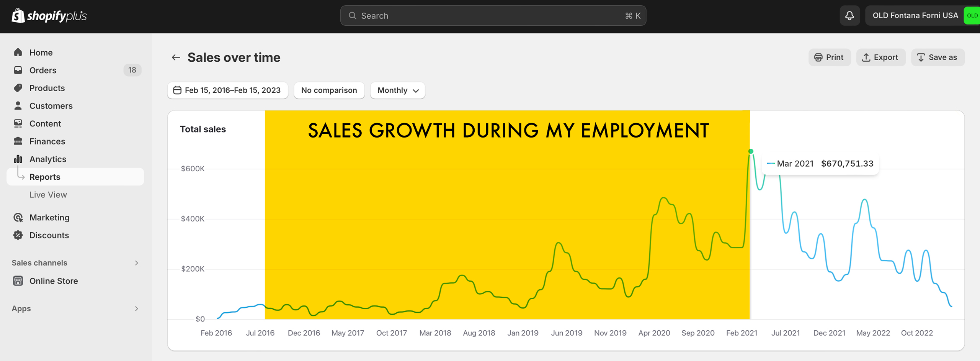
Task: Click the Customers person icon
Action: click(18, 106)
